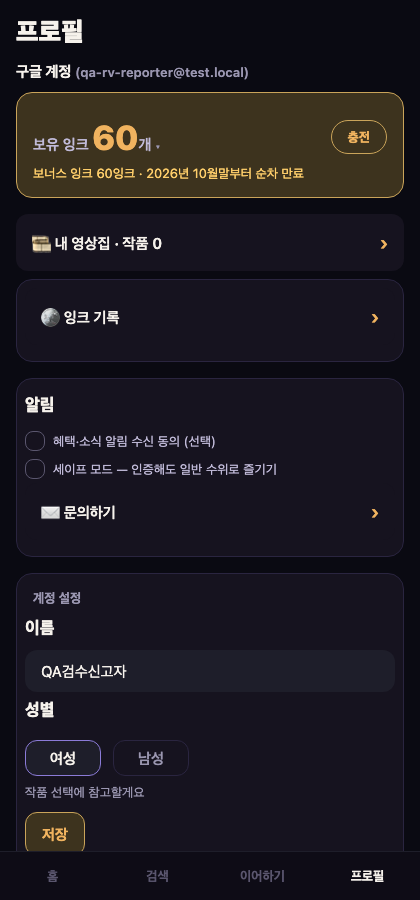Screen dimensions: 420x900
Task: Enable 혜택·소식 알림 수신 동의 checkbox
Action: pyautogui.click(x=35, y=441)
